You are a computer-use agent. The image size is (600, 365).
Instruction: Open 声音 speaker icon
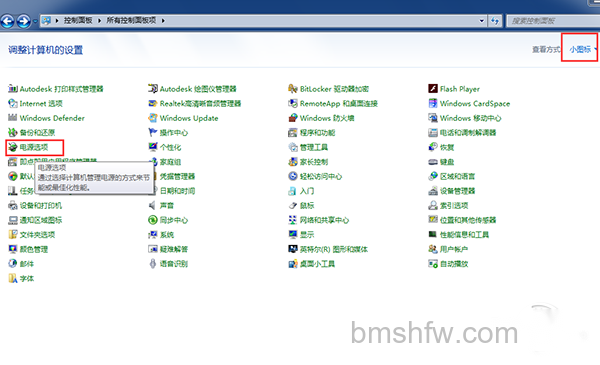click(153, 205)
